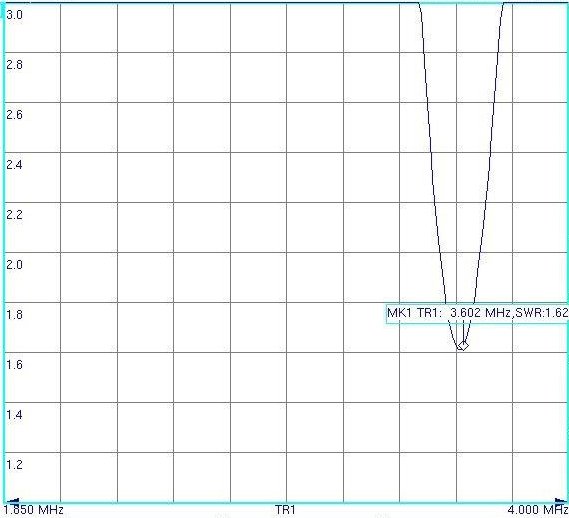The width and height of the screenshot is (569, 518).
Task: Click the 2.0 SWR scale label
Action: click(x=15, y=264)
